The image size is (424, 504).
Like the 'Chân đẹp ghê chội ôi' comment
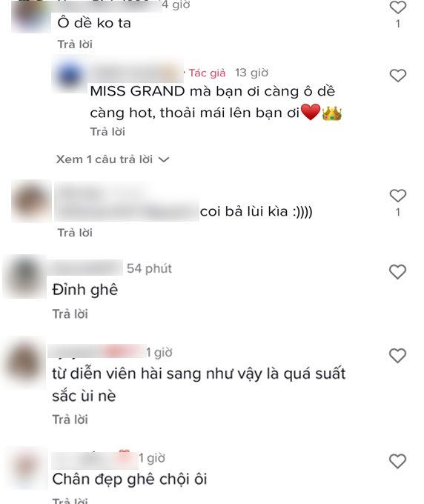pos(397,461)
